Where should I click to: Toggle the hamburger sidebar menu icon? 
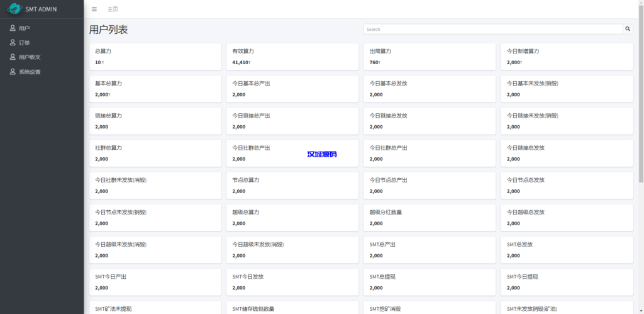point(94,9)
